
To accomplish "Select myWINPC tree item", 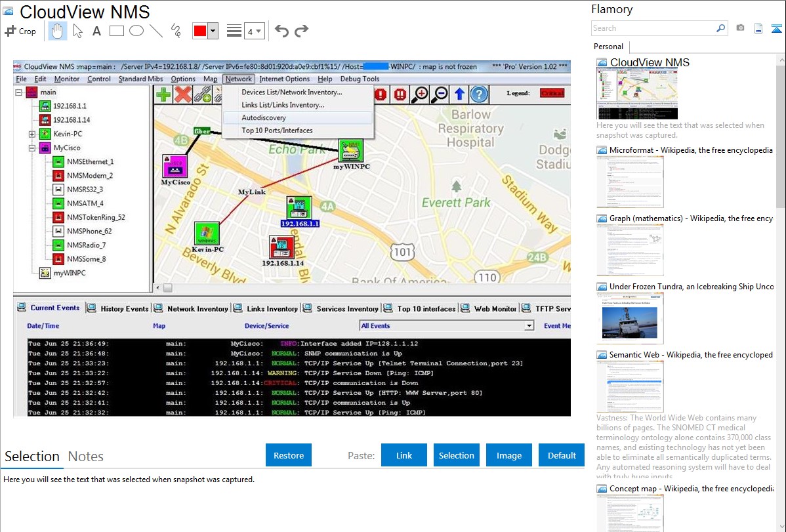I will click(x=69, y=273).
